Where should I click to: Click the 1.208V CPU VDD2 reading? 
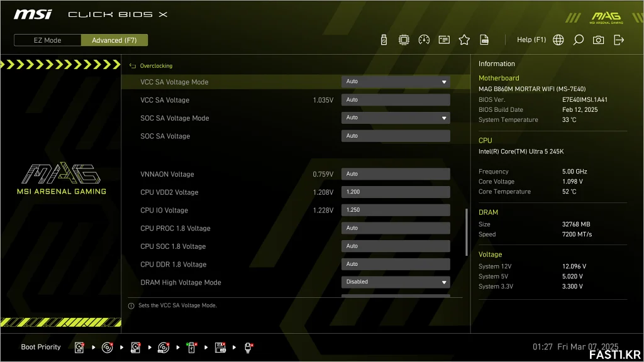(x=323, y=192)
